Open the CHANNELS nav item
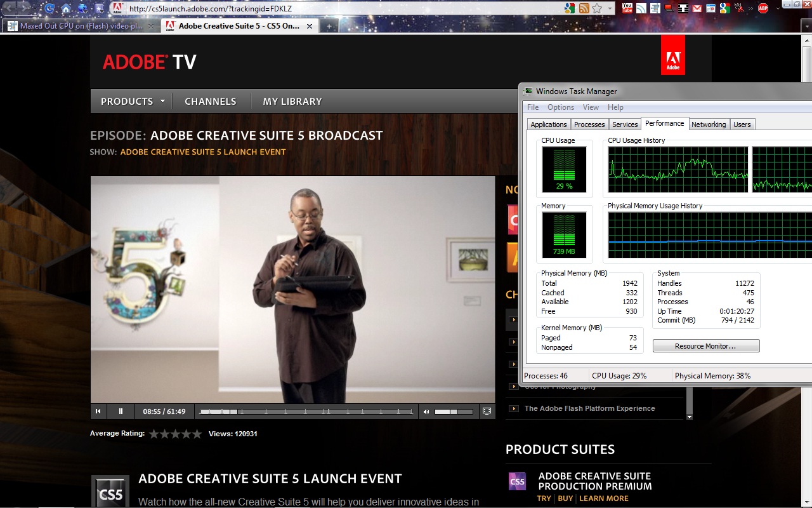812x508 pixels. pyautogui.click(x=210, y=101)
